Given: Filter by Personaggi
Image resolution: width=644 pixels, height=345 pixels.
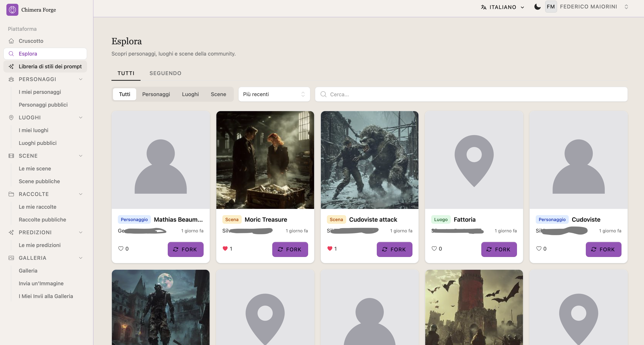Looking at the screenshot, I should click(156, 94).
